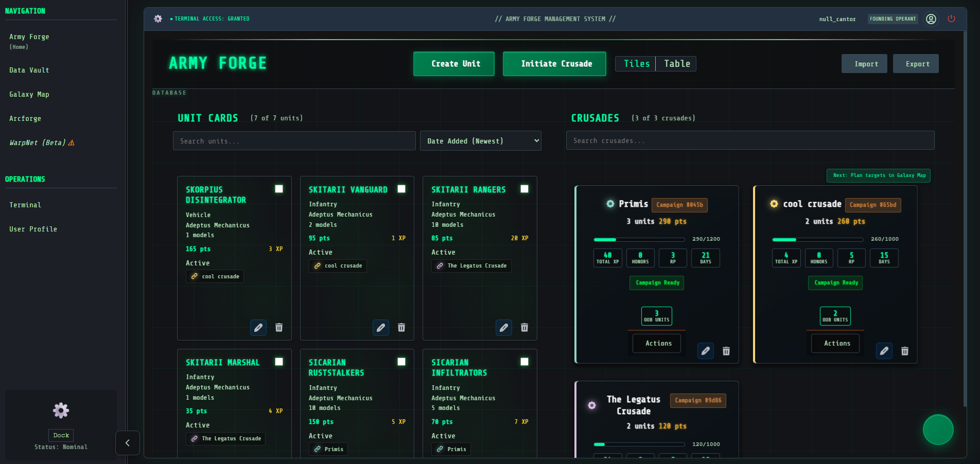The height and width of the screenshot is (464, 980).
Task: Open Galaxy Map page
Action: [x=29, y=95]
